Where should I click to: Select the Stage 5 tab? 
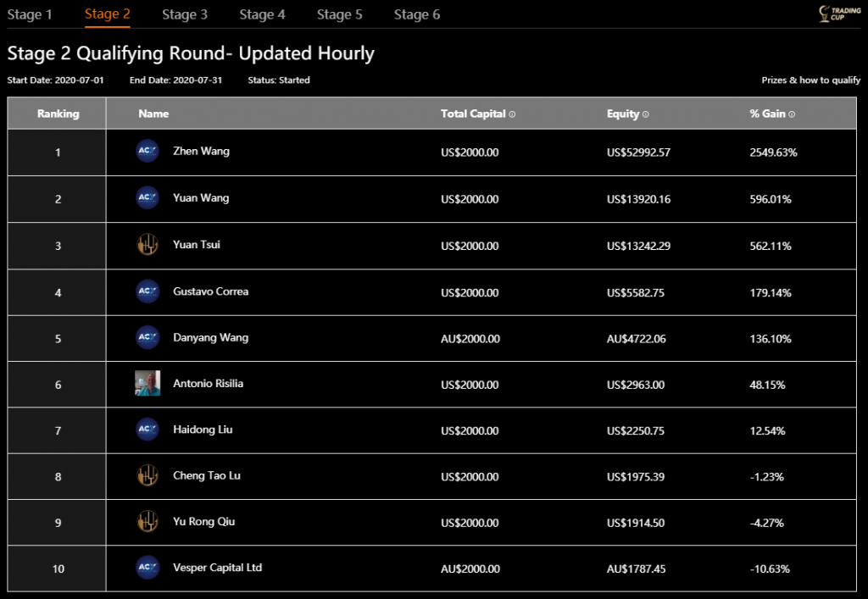(x=339, y=14)
